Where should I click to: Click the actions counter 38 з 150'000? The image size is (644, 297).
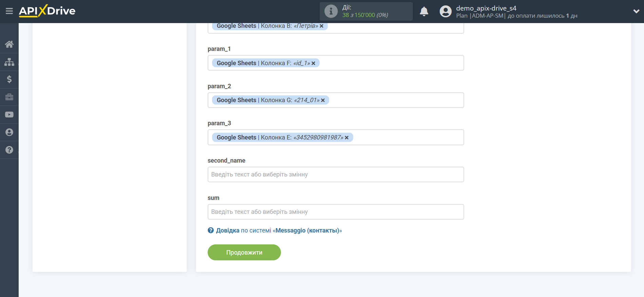[365, 15]
